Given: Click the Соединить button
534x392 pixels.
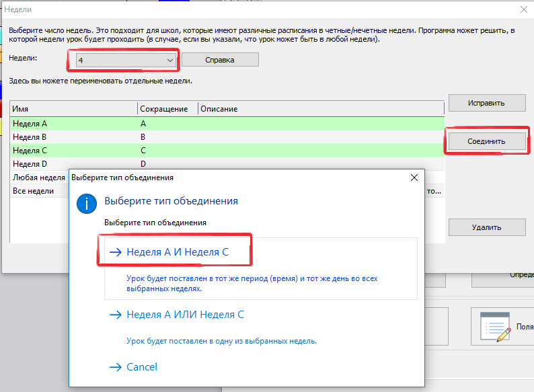Looking at the screenshot, I should [486, 141].
